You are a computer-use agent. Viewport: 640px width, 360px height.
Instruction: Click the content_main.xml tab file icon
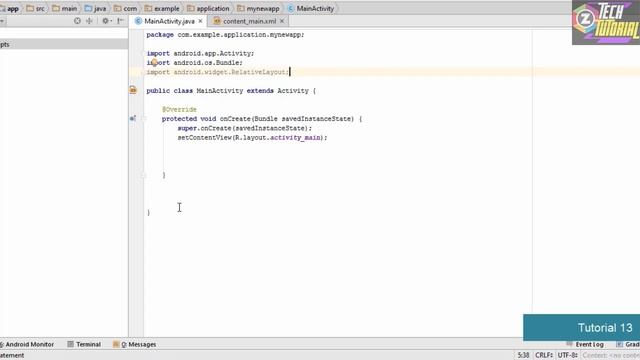pyautogui.click(x=217, y=21)
